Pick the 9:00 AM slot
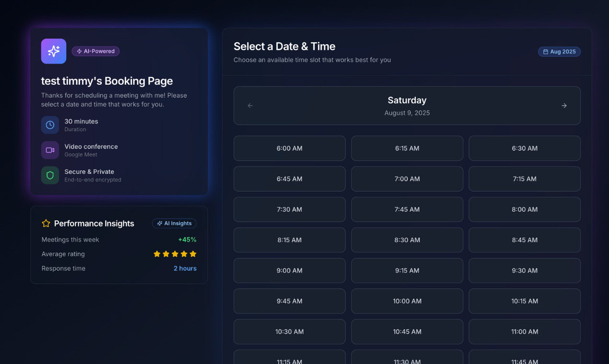 coord(289,271)
